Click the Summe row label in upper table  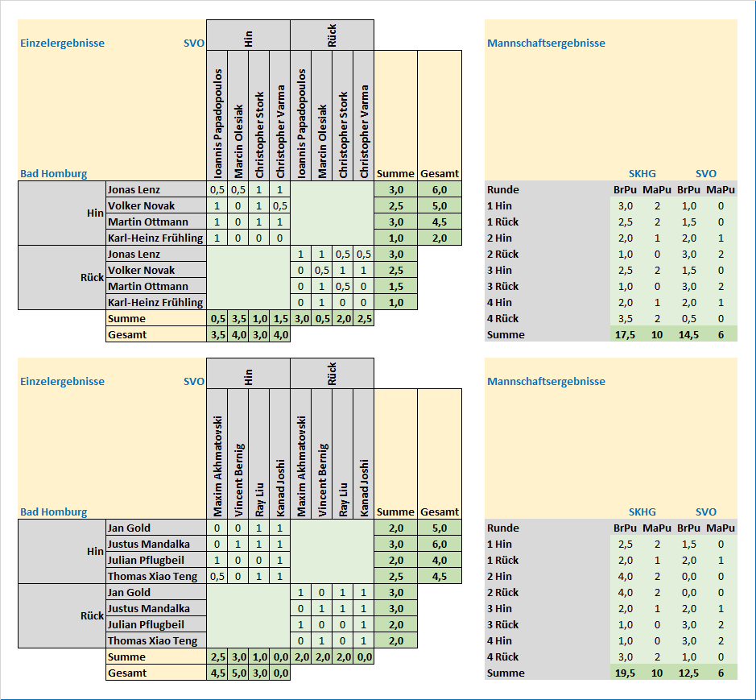point(127,318)
